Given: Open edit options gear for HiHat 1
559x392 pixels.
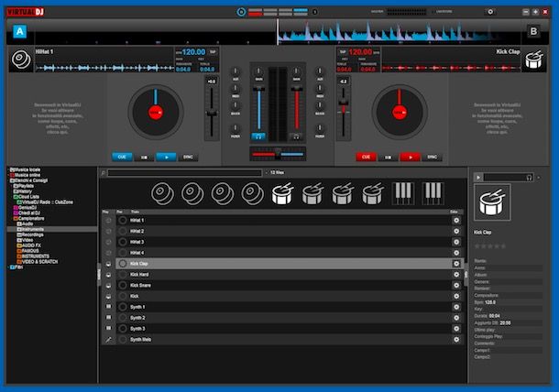Looking at the screenshot, I should (456, 221).
